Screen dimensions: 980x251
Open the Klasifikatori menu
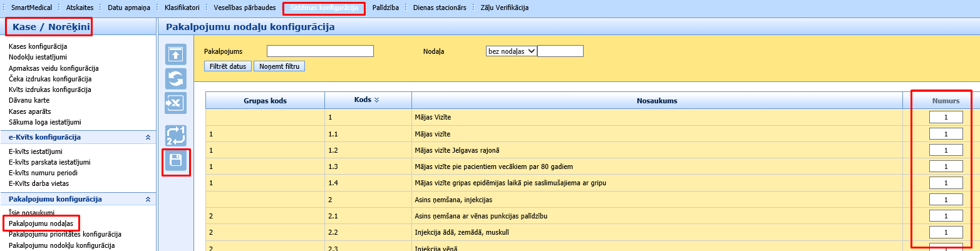coord(182,8)
